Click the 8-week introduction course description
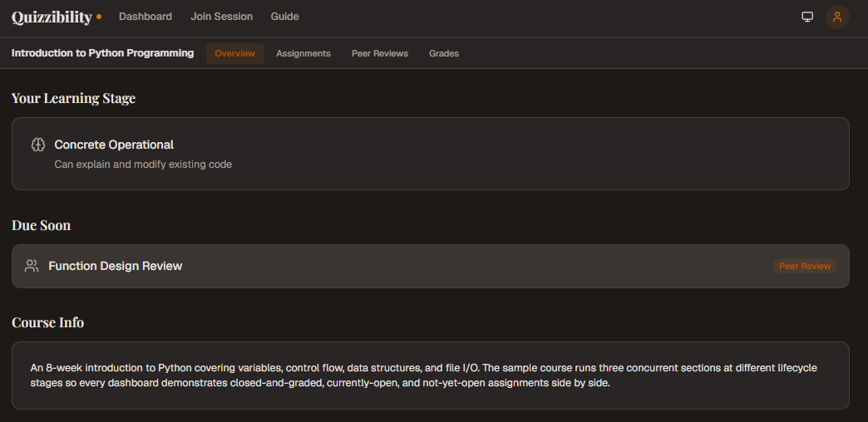 pos(423,375)
